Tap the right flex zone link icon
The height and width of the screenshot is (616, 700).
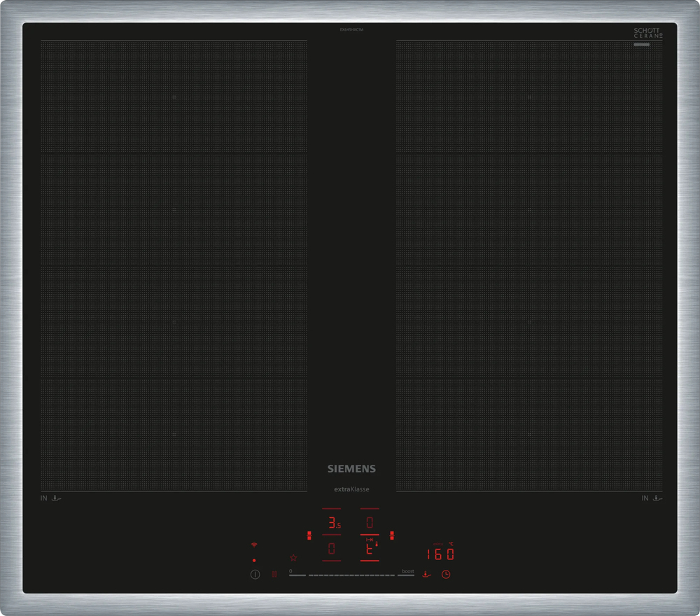(x=392, y=535)
